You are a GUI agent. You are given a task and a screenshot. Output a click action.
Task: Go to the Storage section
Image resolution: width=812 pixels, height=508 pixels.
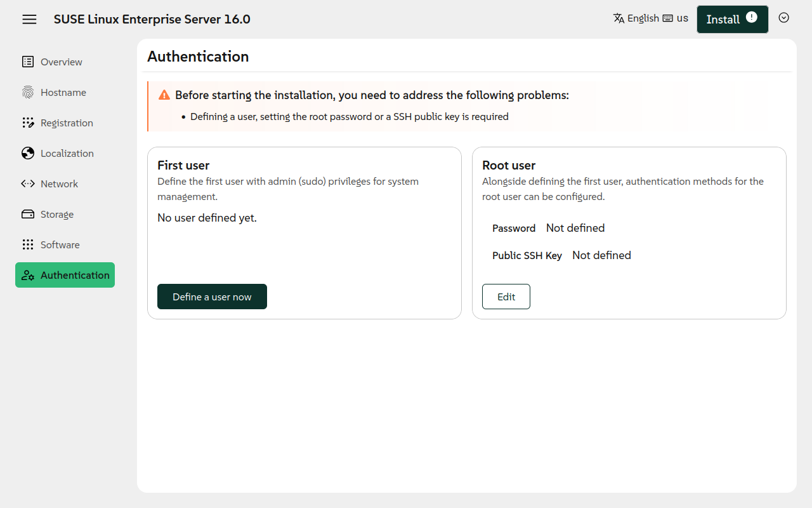click(57, 214)
